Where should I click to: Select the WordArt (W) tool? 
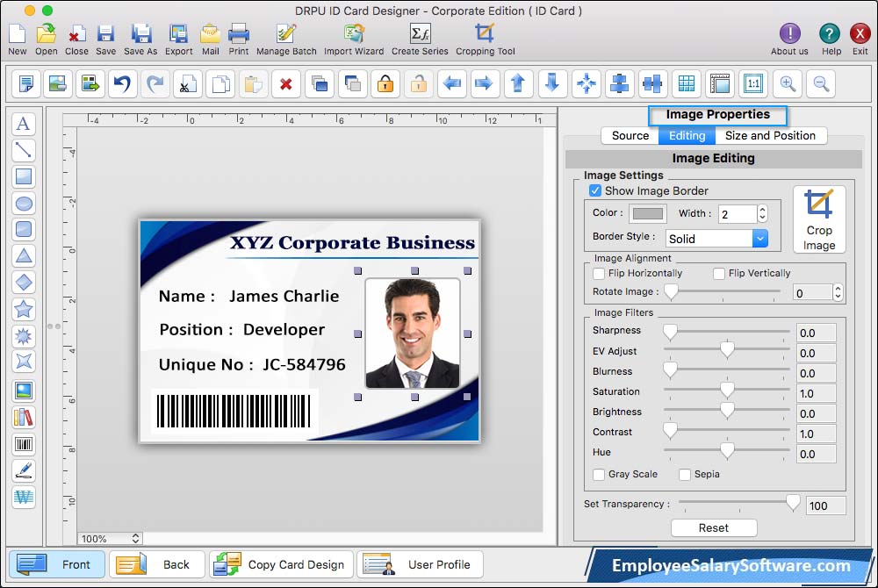[24, 497]
